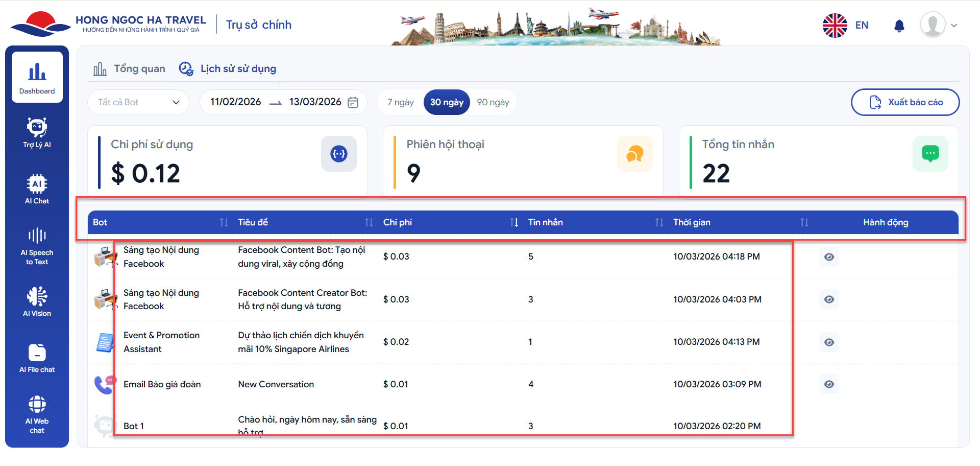Viewport: 980px width, 466px height.
Task: Open AI File chat in sidebar
Action: click(x=37, y=358)
